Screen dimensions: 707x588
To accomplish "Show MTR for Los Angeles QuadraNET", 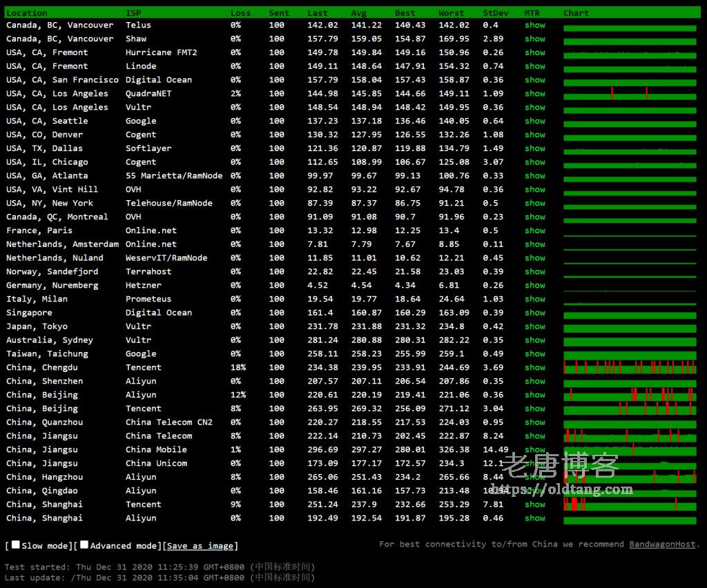I will tap(534, 93).
